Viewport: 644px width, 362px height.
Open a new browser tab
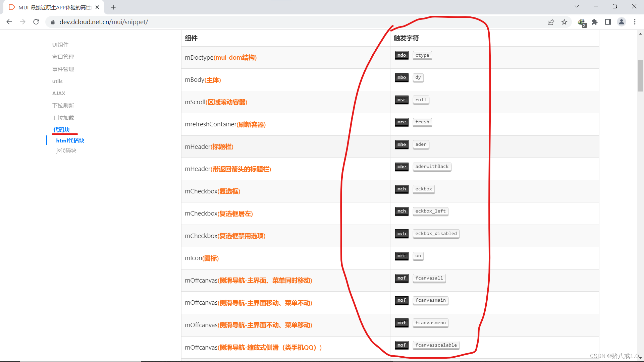(x=113, y=7)
